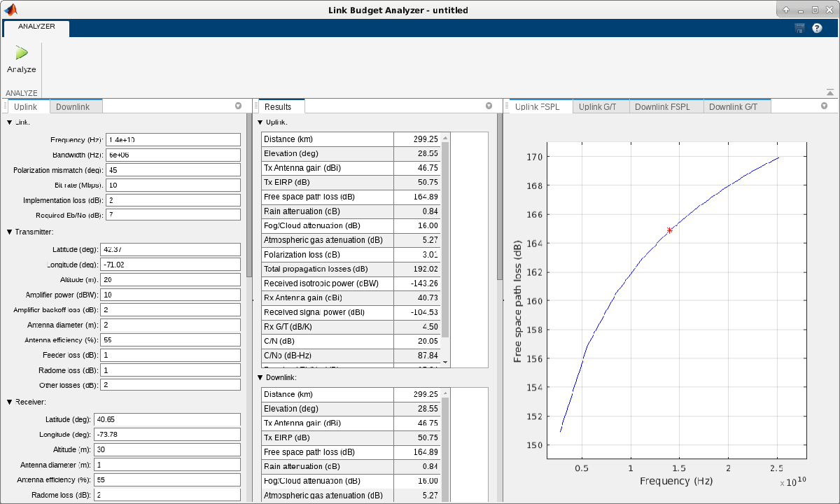This screenshot has width=840, height=504.
Task: Click the Transmitter Antenna diameter field showing 2
Action: pyautogui.click(x=170, y=325)
